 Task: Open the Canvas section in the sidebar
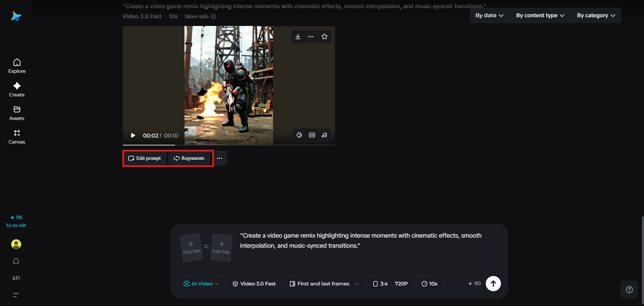click(16, 136)
